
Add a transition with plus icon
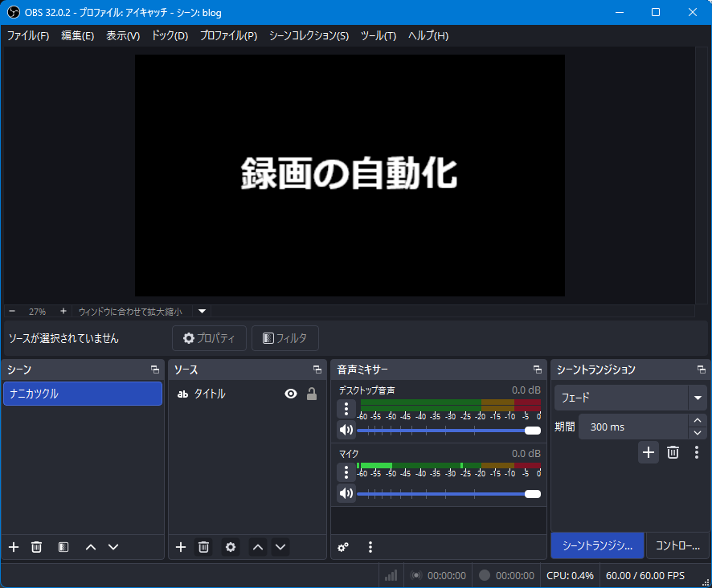point(649,452)
